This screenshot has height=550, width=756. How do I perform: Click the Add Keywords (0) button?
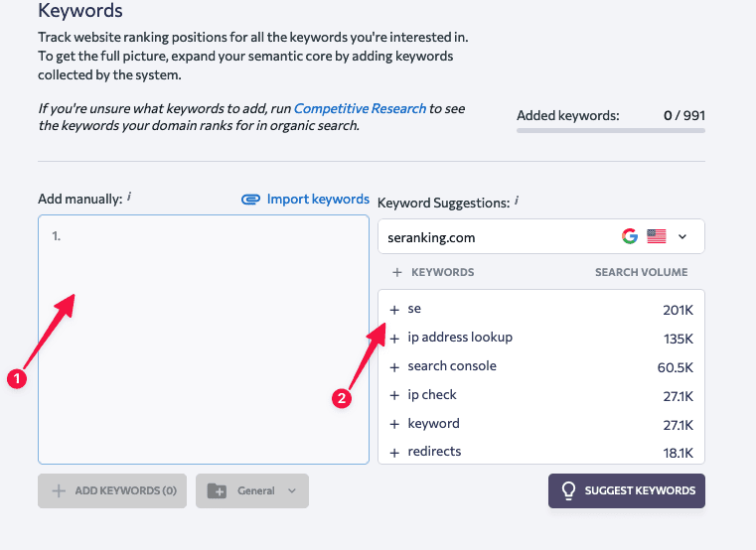112,490
